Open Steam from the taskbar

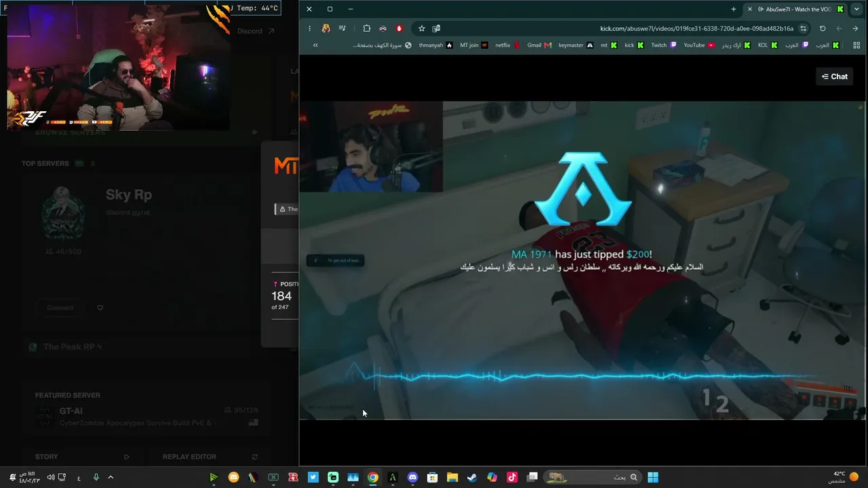click(472, 477)
